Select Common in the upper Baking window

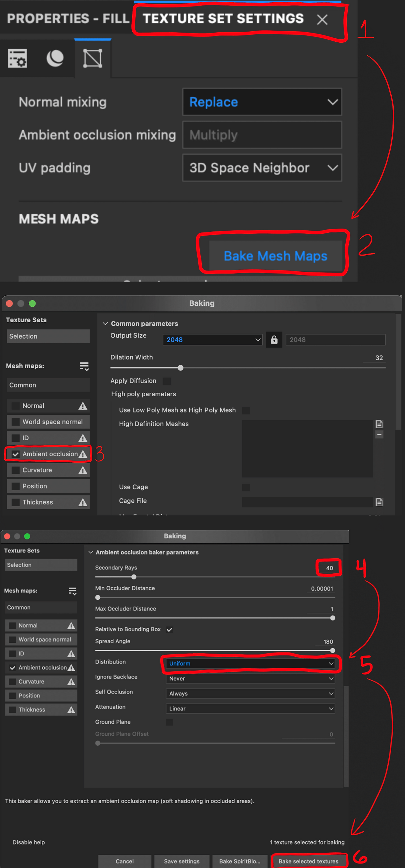click(48, 385)
